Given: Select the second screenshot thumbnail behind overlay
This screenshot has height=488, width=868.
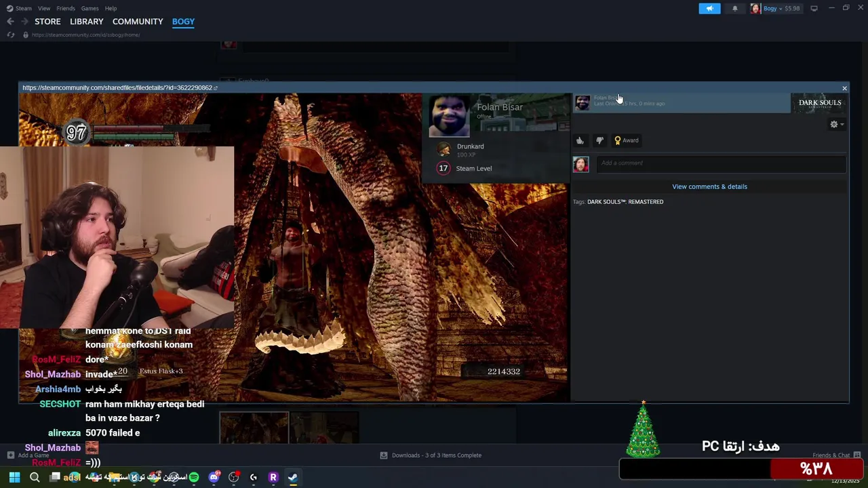Looking at the screenshot, I should pos(324,428).
